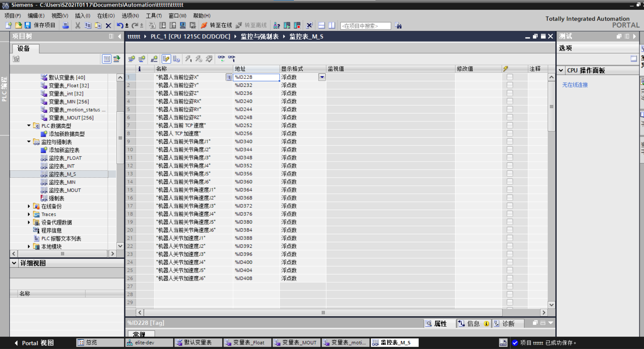Tick the modify checkbox for %ID256 row

(x=510, y=134)
